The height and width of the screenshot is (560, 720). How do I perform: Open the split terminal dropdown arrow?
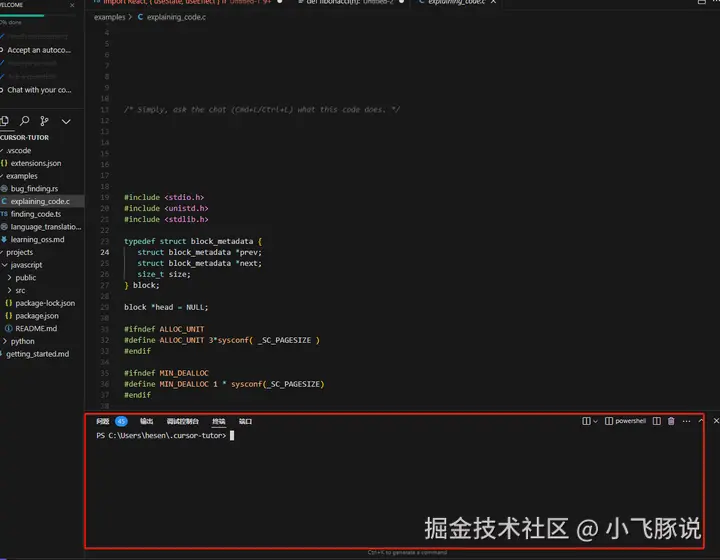595,421
